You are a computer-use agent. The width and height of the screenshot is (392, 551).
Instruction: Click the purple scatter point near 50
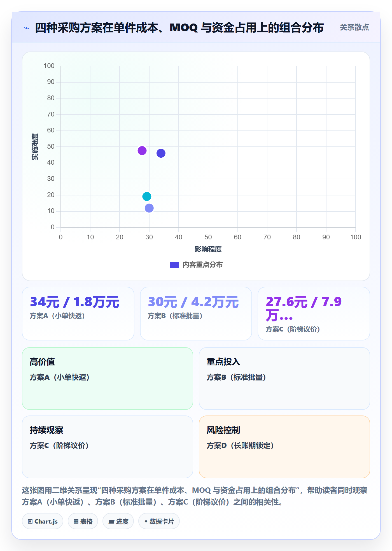coord(142,151)
